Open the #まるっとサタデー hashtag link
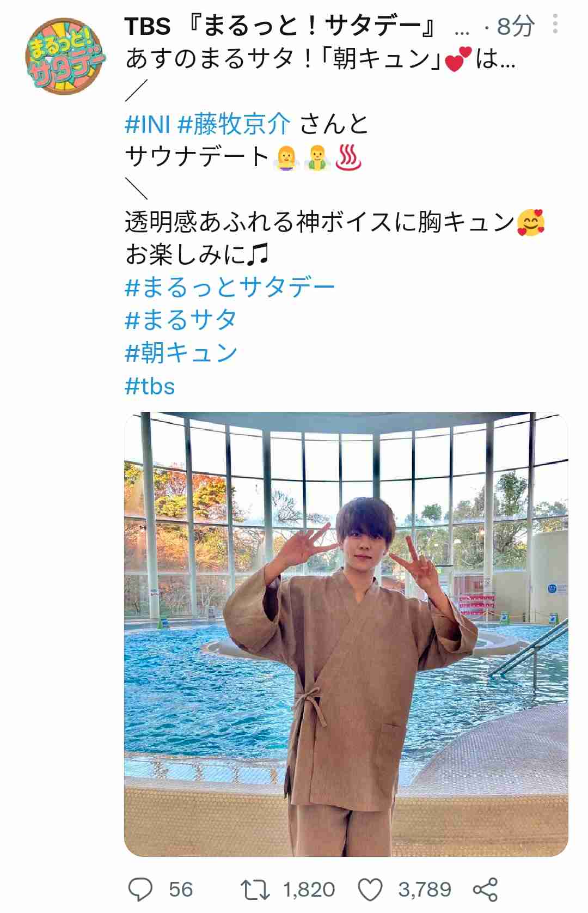This screenshot has height=913, width=588. 230,287
